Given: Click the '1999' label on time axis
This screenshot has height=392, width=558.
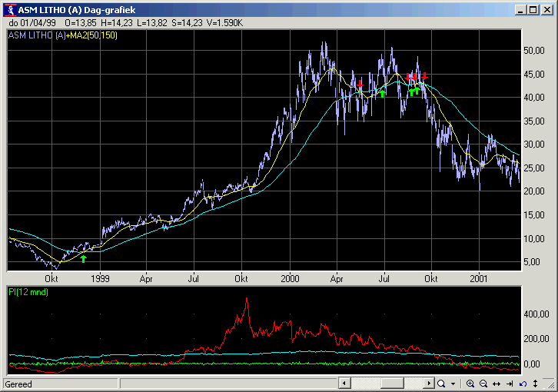Looking at the screenshot, I should pos(100,279).
